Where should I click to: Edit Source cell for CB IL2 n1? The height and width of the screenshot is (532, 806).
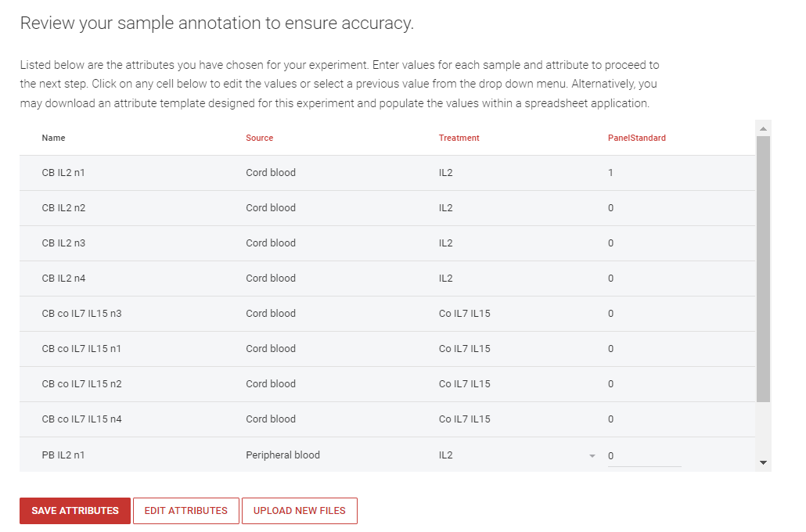[271, 173]
